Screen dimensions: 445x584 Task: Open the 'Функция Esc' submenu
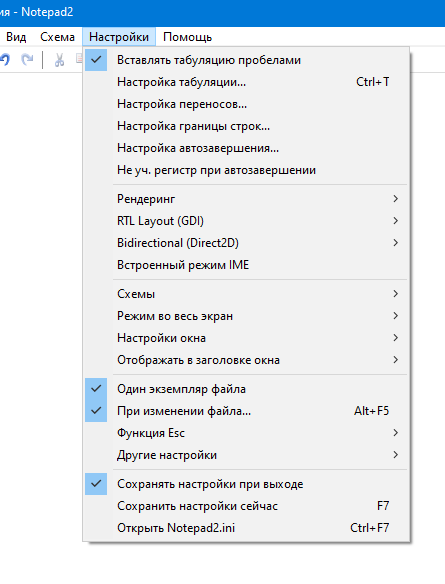coord(247,433)
